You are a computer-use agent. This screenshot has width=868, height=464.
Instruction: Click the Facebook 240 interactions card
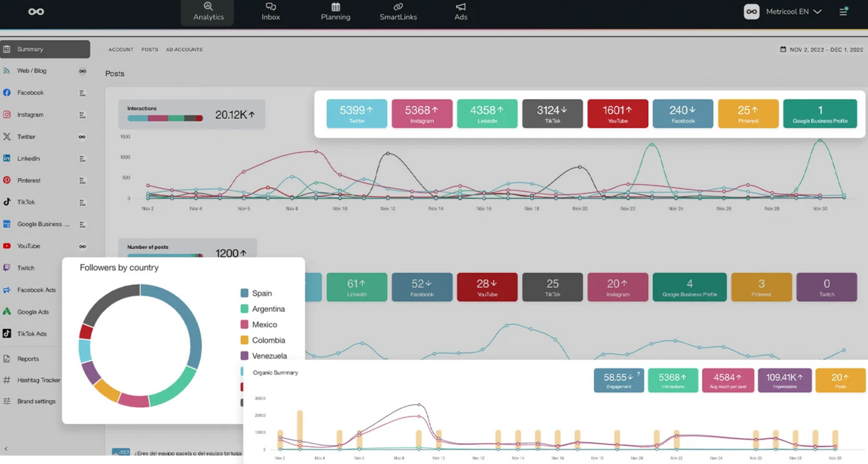coord(683,113)
